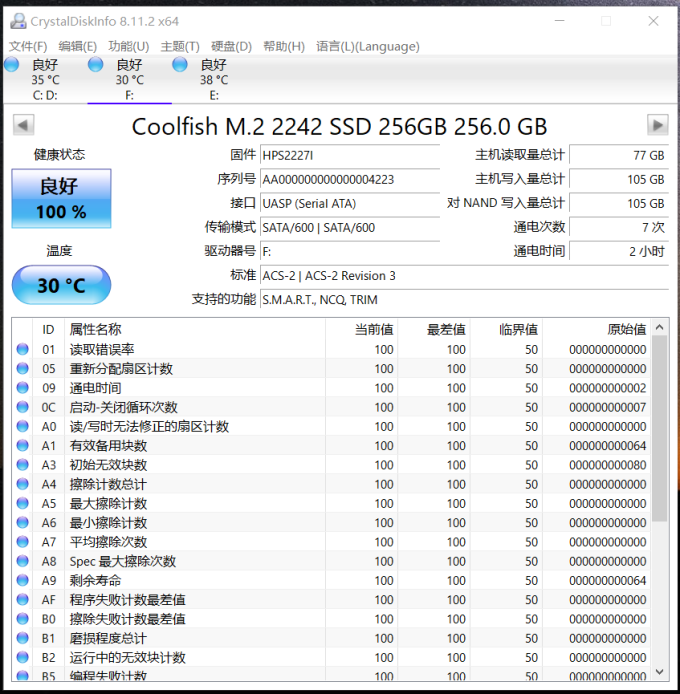Click the CrystalDiskInfo app icon in title bar
Screen dimensions: 680x694
pos(18,21)
